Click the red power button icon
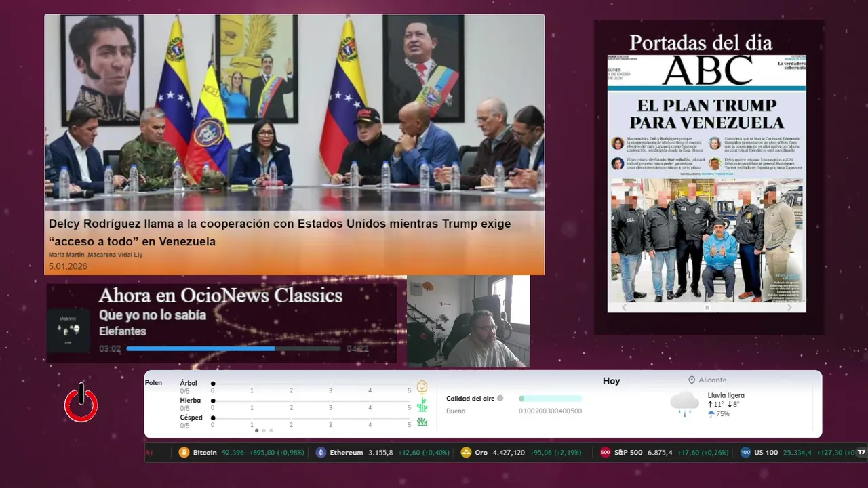Image resolution: width=868 pixels, height=488 pixels. click(x=81, y=403)
